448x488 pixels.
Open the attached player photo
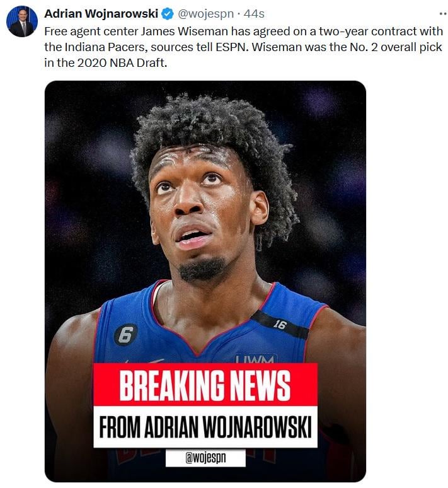205,281
